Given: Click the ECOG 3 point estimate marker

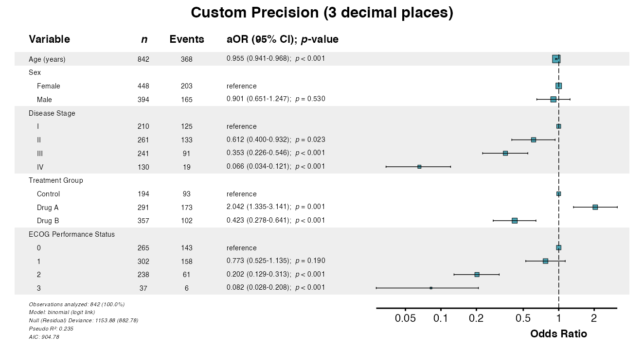Looking at the screenshot, I should tap(431, 288).
